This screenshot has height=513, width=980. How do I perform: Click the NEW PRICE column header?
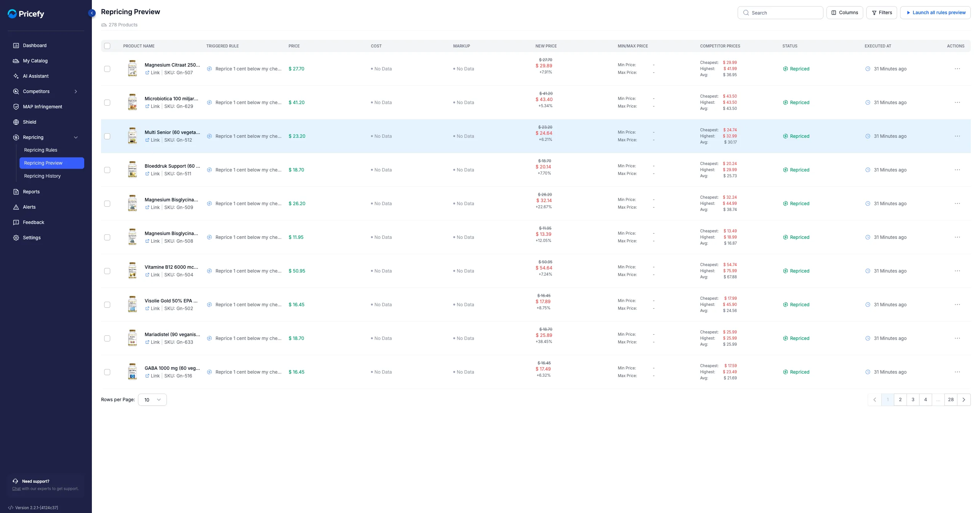[546, 46]
